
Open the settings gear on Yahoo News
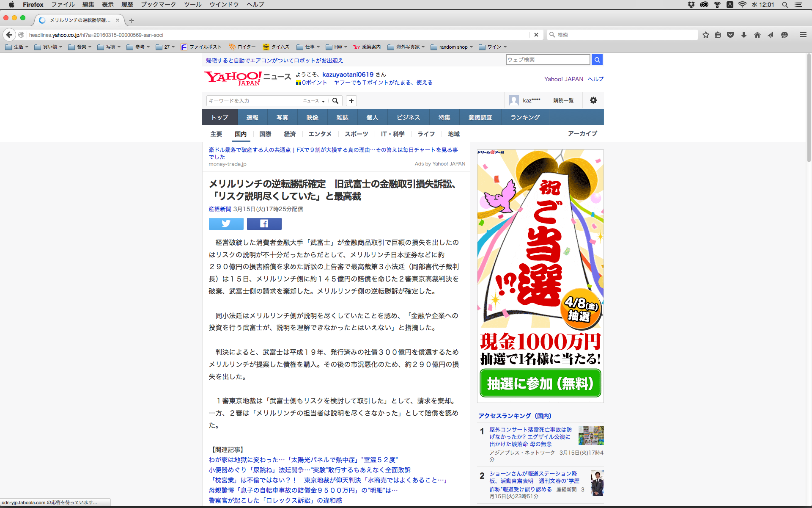[x=593, y=100]
